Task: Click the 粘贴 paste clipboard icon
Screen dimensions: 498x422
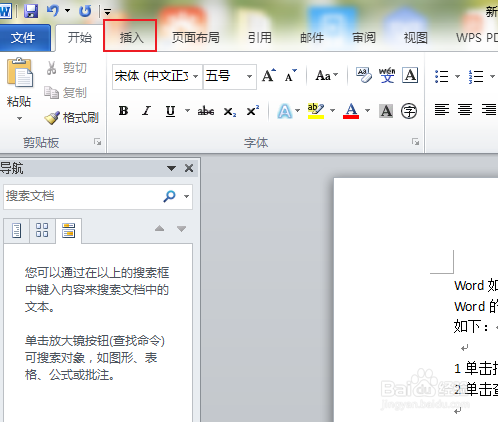Action: coord(19,73)
